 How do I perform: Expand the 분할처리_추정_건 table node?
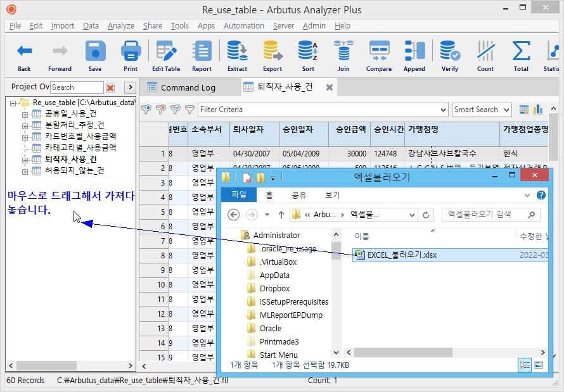pyautogui.click(x=25, y=126)
